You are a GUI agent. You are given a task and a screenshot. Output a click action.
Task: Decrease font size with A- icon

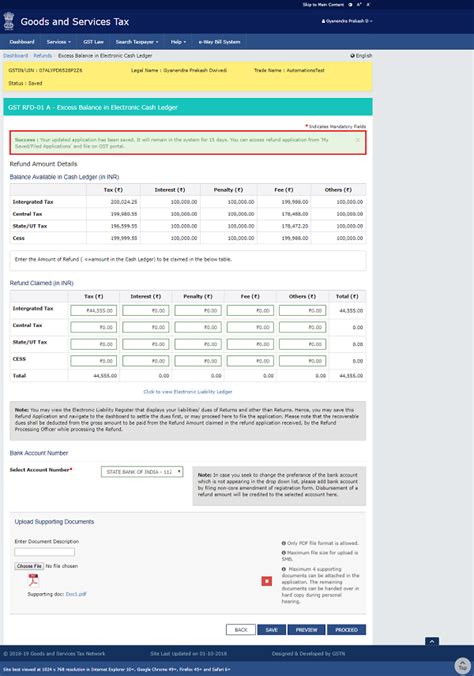368,5
